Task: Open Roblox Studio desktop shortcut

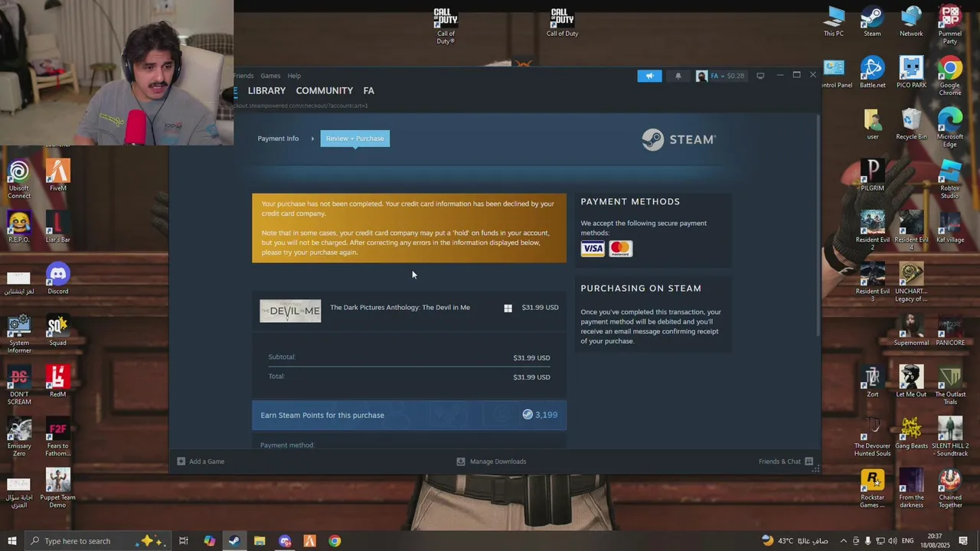Action: (x=950, y=179)
